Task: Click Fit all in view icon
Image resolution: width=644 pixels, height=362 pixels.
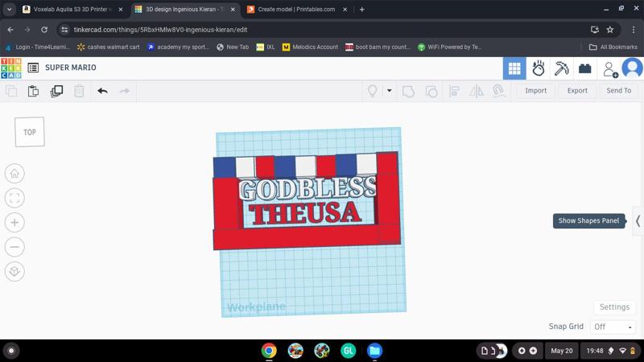Action: 14,198
